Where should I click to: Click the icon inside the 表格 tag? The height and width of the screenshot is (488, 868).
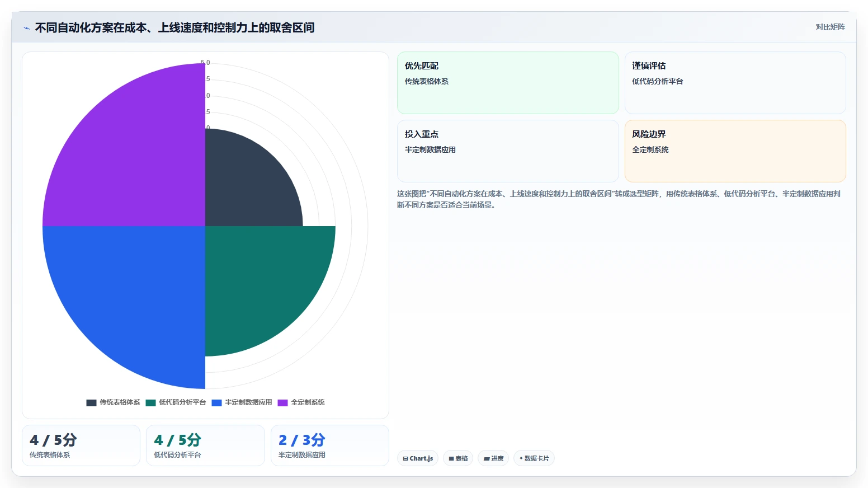pyautogui.click(x=451, y=458)
